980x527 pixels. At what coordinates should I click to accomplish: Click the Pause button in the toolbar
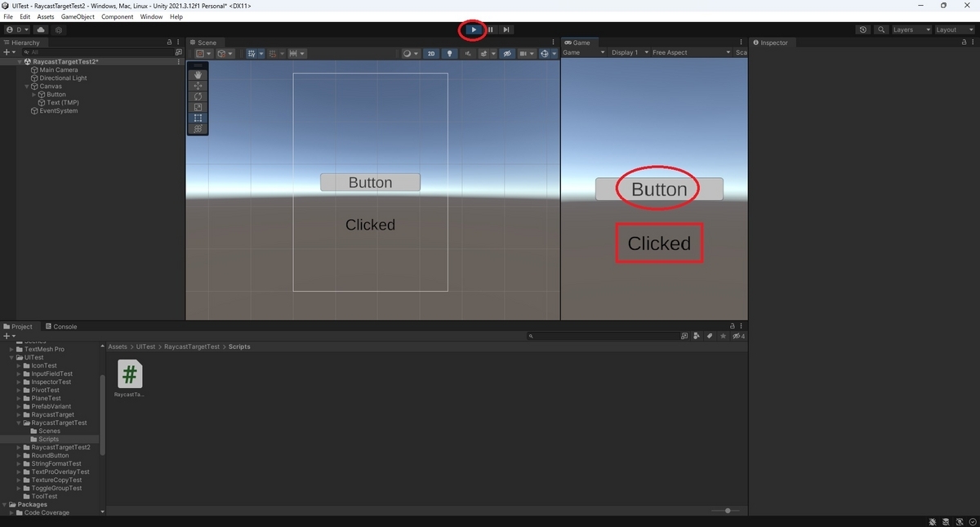(x=490, y=29)
